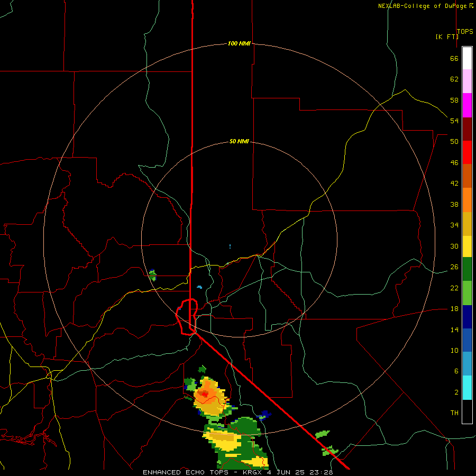Viewport: 476px width, 476px height.
Task: Click the dark orange 42 kft legend swatch
Action: [x=467, y=176]
